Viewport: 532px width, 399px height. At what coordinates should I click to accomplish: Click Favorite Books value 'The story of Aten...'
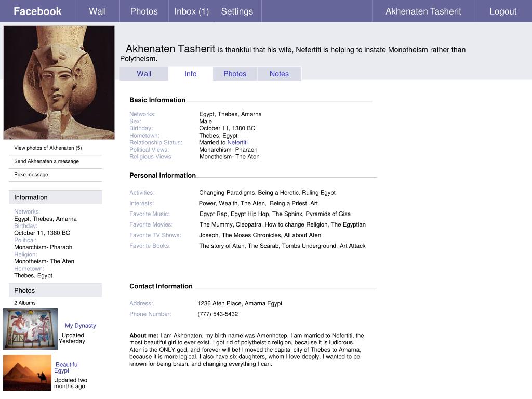[x=282, y=246]
